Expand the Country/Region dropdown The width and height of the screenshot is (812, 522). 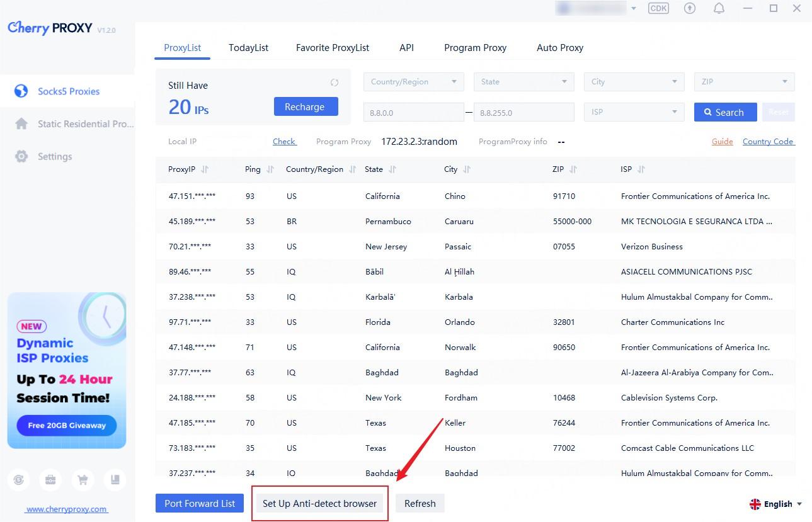[x=413, y=82]
